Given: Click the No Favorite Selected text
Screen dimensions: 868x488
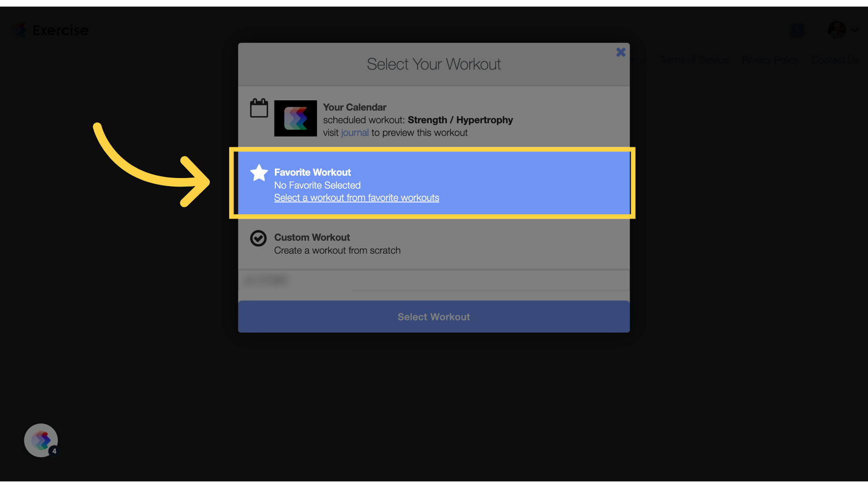Looking at the screenshot, I should click(x=317, y=185).
